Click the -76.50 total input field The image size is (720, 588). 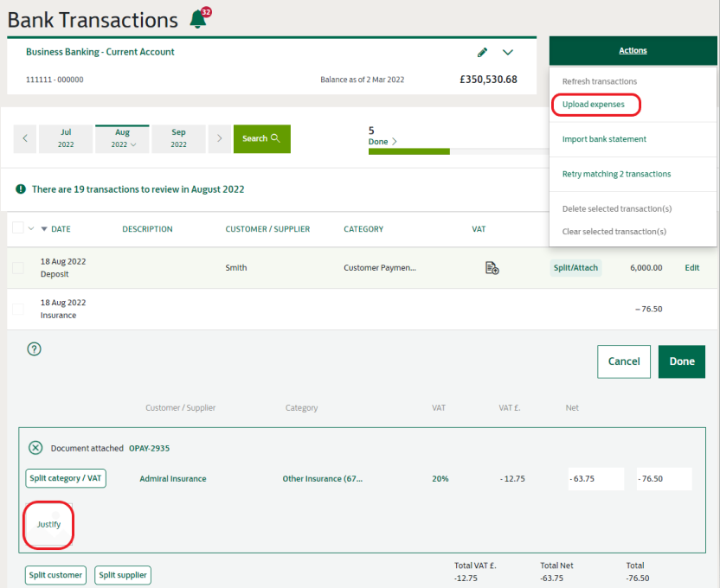pyautogui.click(x=664, y=479)
